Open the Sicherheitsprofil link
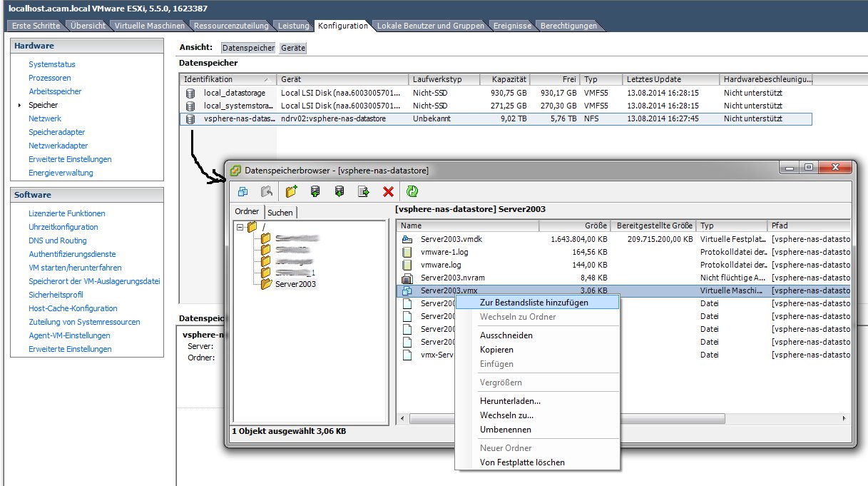 click(x=56, y=295)
